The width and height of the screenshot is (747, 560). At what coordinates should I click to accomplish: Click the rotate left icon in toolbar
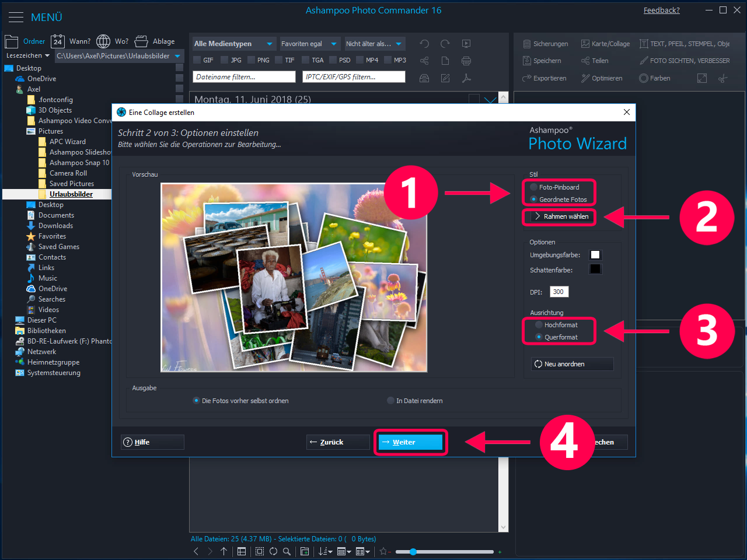click(x=424, y=44)
